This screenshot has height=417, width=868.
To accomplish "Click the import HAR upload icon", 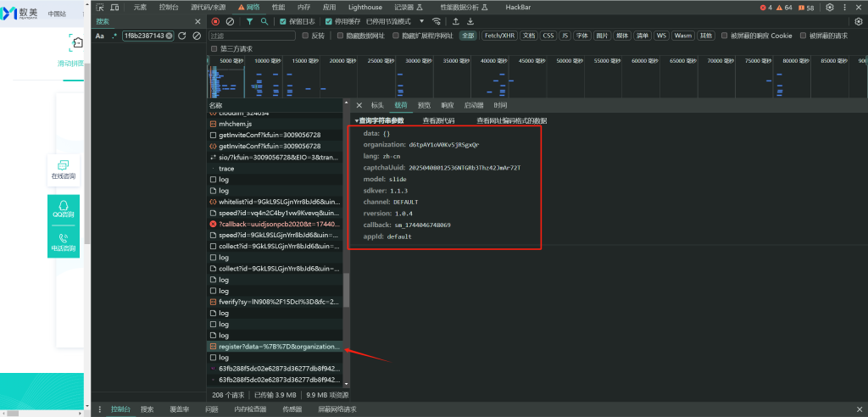I will pos(456,21).
